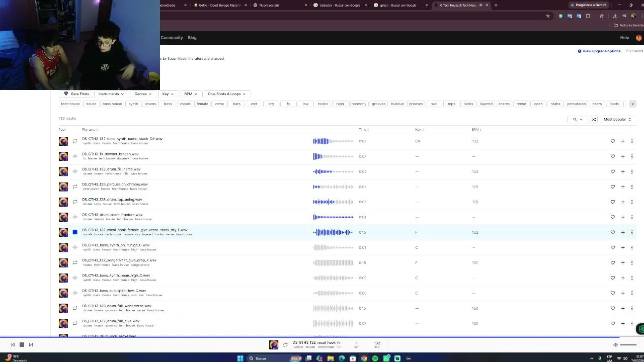
Task: Sort results by the Filename column
Action: point(90,130)
